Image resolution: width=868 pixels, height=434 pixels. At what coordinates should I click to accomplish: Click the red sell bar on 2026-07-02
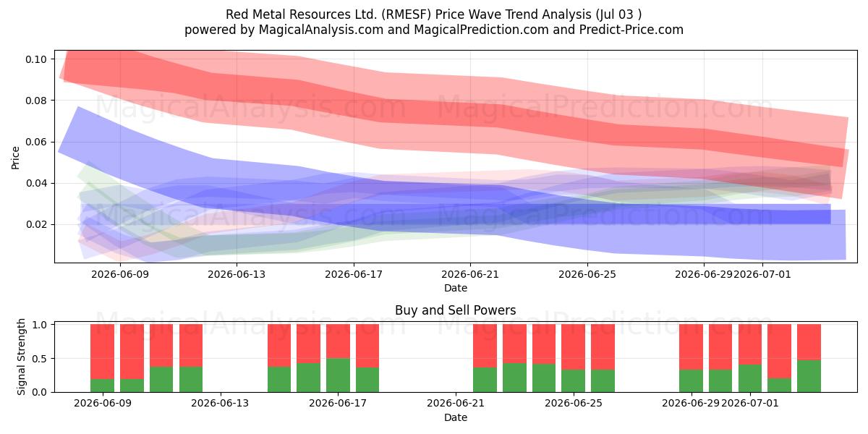pos(779,352)
